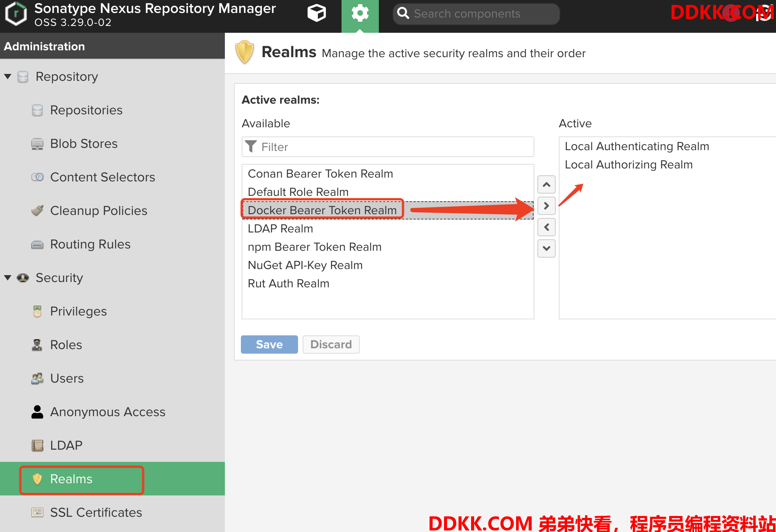Screen dimensions: 776x532
Task: Remove realm from Active with left arrow
Action: pyautogui.click(x=546, y=227)
